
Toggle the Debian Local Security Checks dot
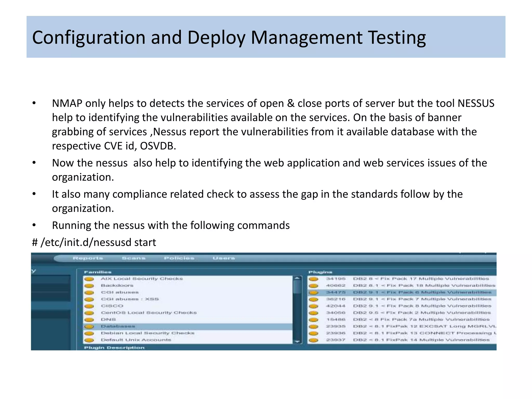[89, 333]
